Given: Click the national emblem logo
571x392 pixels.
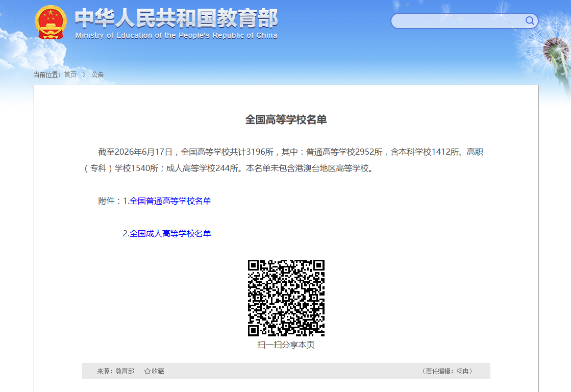Looking at the screenshot, I should [x=51, y=22].
